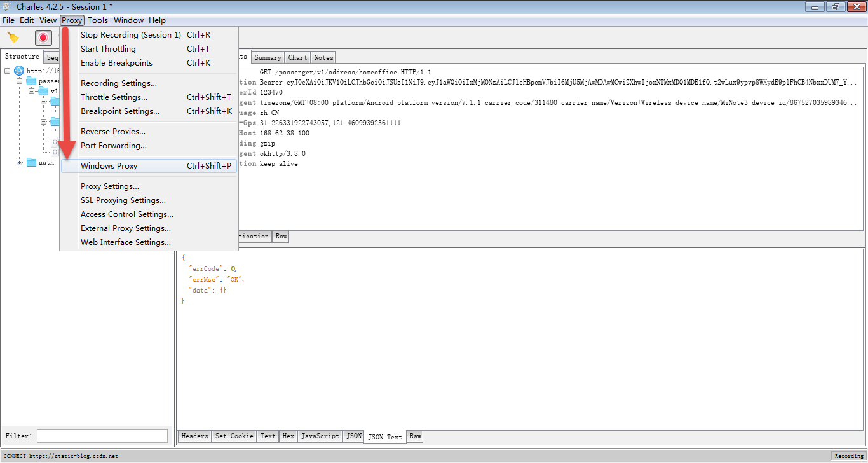Close the open Proxy menu from menu bar
The width and height of the screenshot is (868, 463).
(x=72, y=20)
